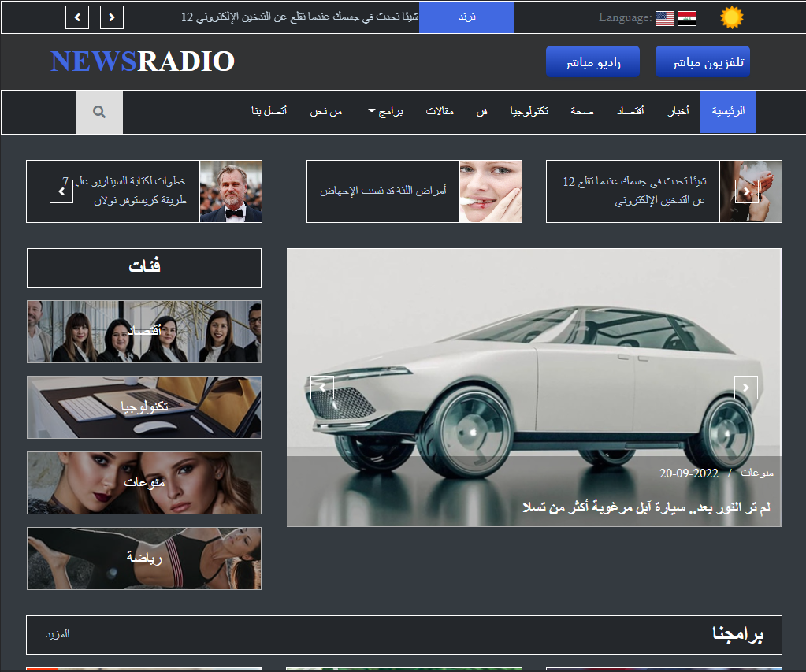Click the منوعات category tag on the car slide
The width and height of the screenshot is (806, 672).
tap(756, 473)
